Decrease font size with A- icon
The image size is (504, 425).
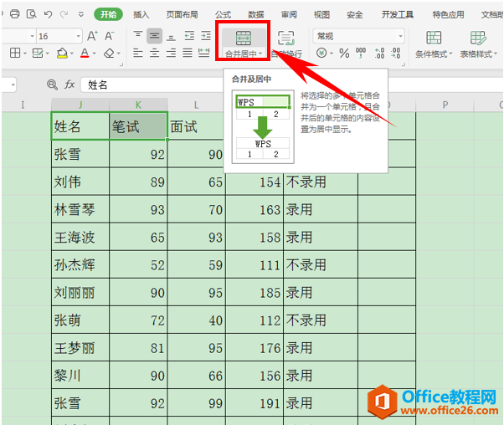click(110, 36)
